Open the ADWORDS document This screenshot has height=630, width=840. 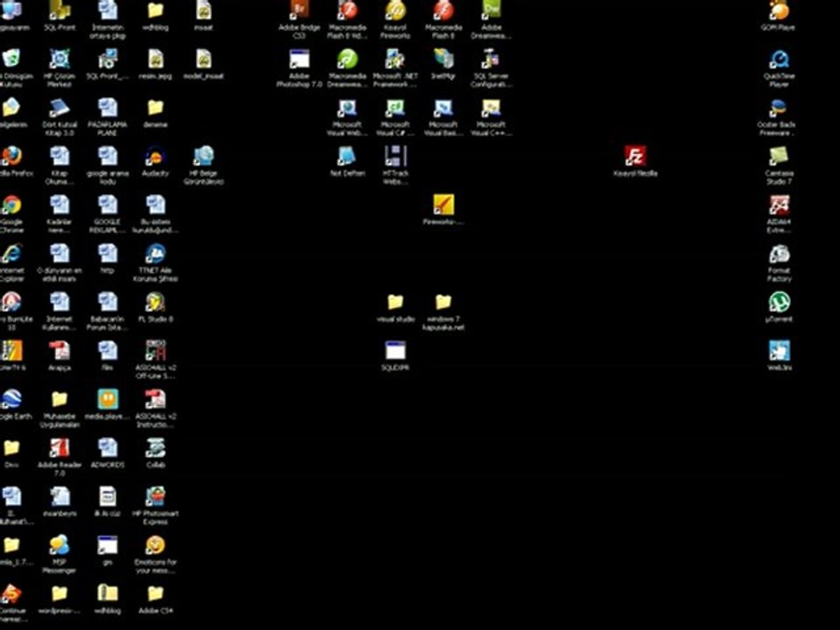(x=107, y=448)
